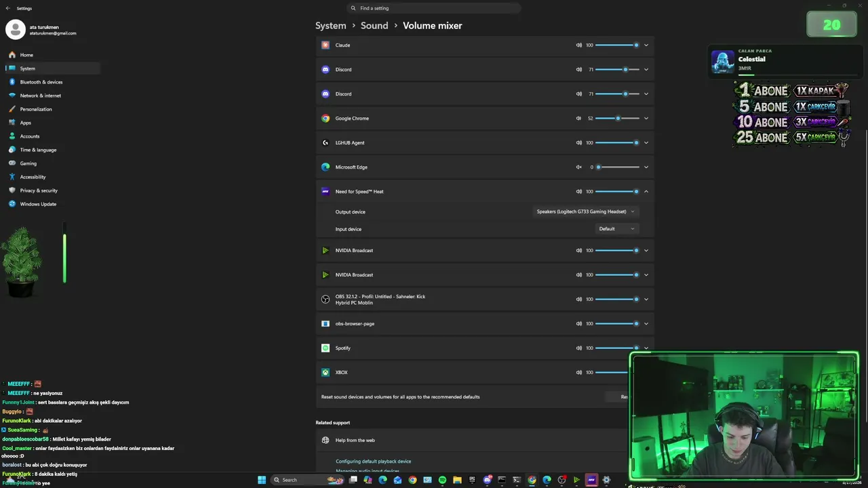Click the Related support heading

coord(333,423)
